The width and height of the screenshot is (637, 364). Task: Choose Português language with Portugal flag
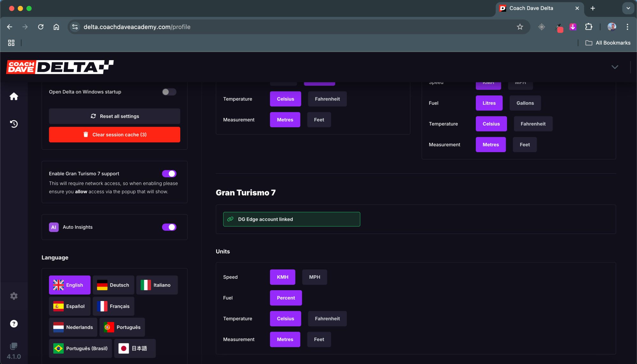tap(122, 327)
